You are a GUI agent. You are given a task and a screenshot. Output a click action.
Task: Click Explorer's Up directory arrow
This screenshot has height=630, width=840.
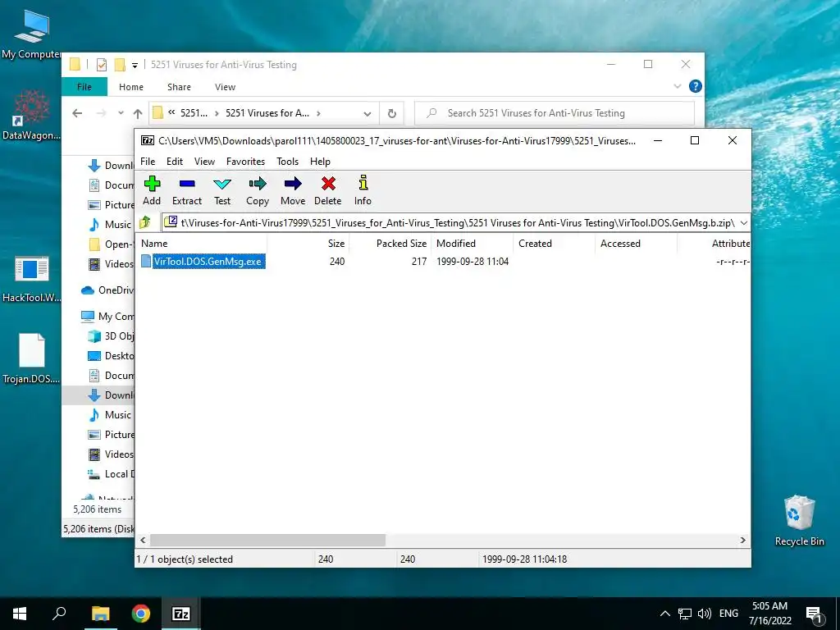click(x=138, y=113)
